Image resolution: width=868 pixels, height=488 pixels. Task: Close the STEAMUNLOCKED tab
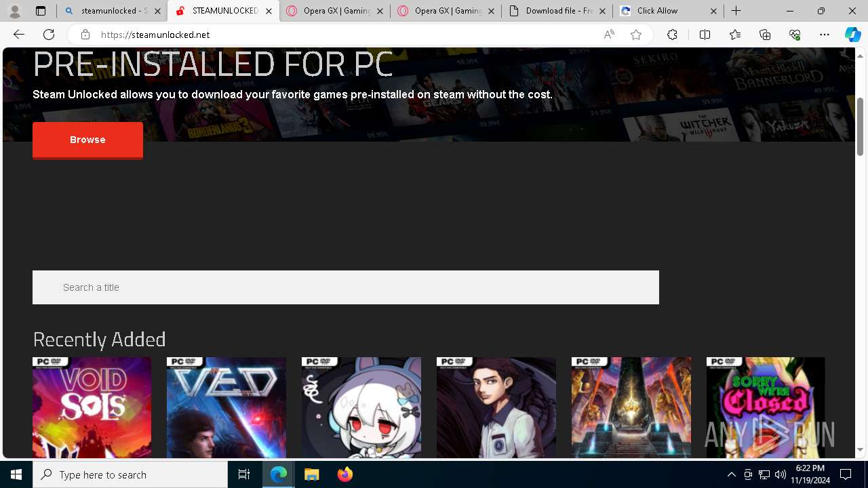(x=269, y=11)
